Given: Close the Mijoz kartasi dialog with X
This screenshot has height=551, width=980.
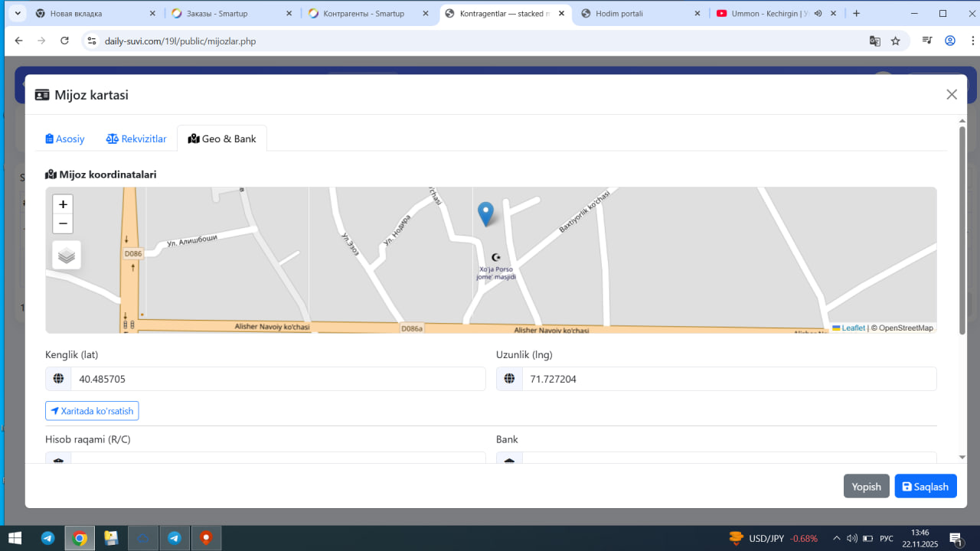Looking at the screenshot, I should pyautogui.click(x=952, y=94).
